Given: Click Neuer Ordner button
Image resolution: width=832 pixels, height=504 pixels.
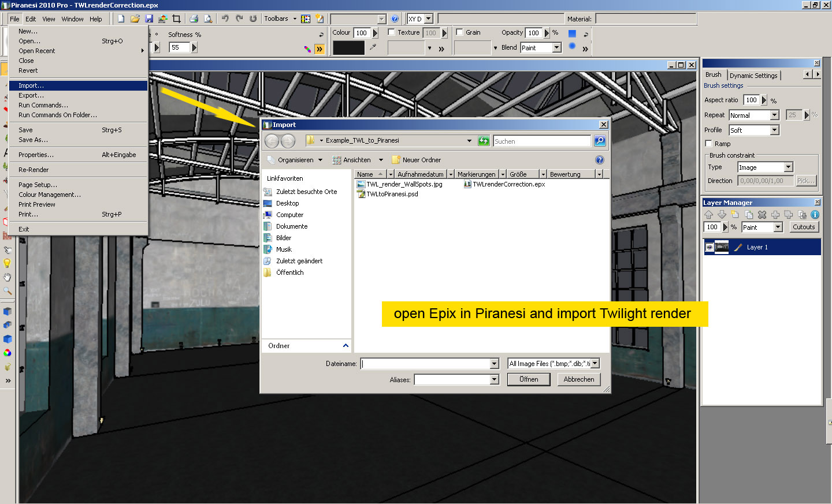Looking at the screenshot, I should coord(416,160).
